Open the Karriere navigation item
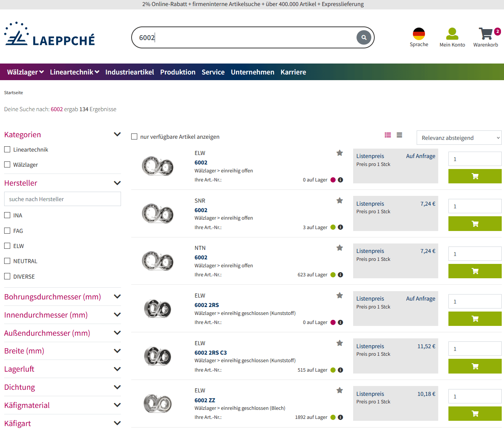 point(293,72)
